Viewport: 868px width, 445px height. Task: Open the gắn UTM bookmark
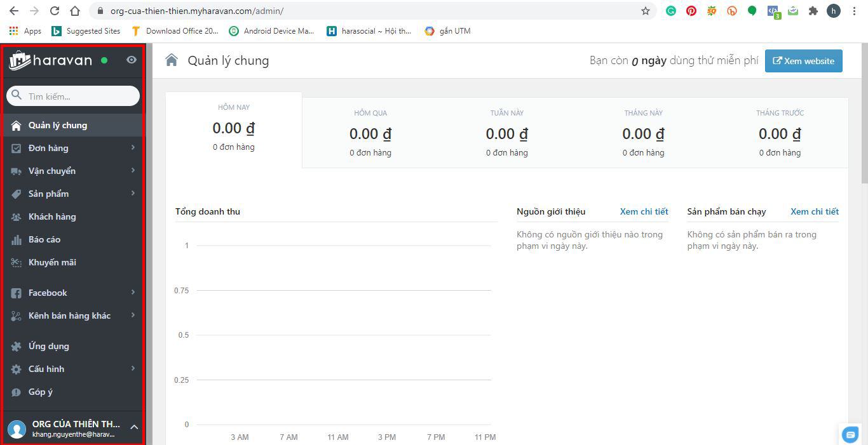(x=448, y=31)
